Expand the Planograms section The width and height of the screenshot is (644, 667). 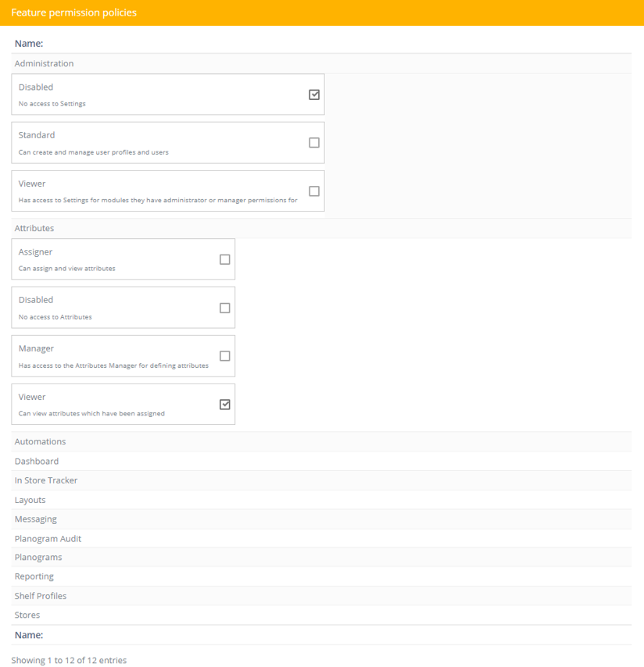point(321,557)
